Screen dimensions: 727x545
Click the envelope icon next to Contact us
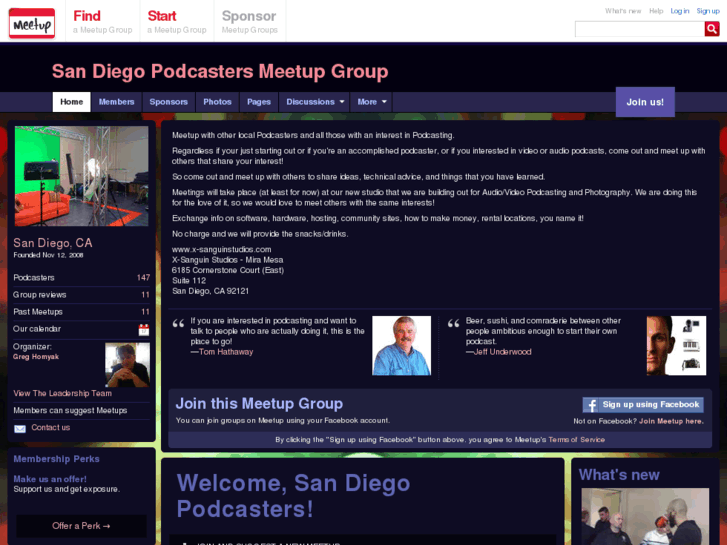pyautogui.click(x=20, y=429)
